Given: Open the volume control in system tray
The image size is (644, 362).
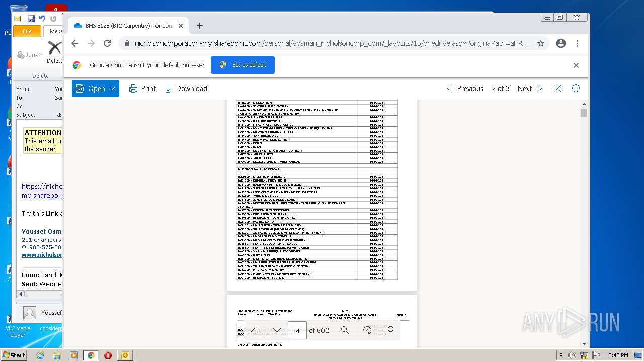Looking at the screenshot, I should pos(572,355).
